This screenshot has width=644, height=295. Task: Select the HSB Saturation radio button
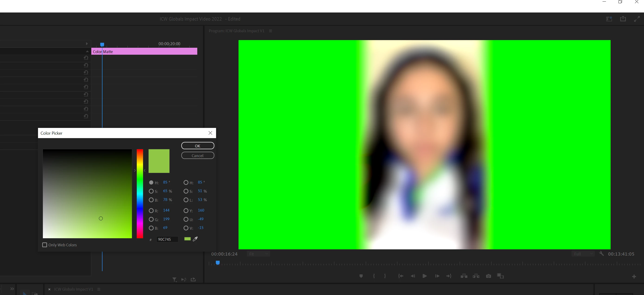[151, 191]
